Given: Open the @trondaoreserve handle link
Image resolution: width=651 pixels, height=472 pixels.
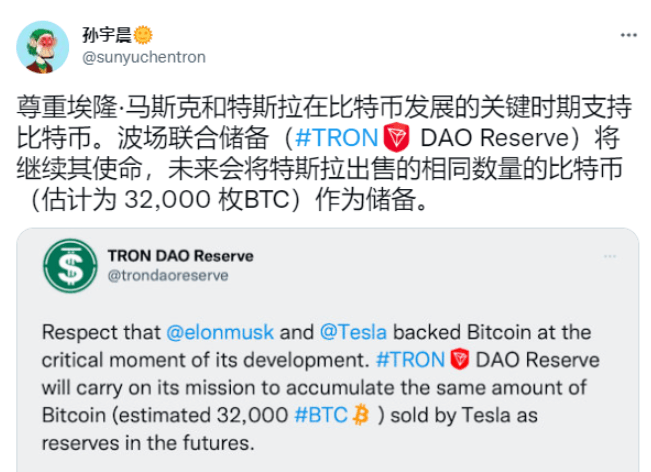Looking at the screenshot, I should 167,275.
